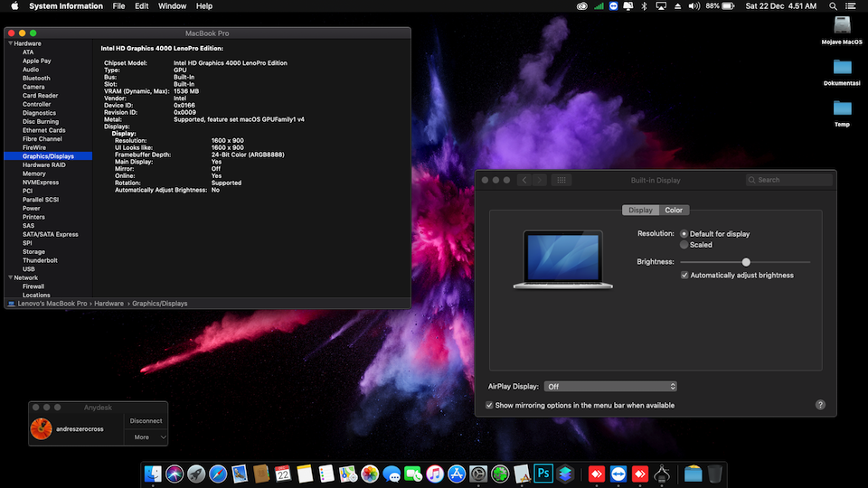The image size is (868, 488).
Task: Open Maps icon in dock
Action: coord(348,474)
